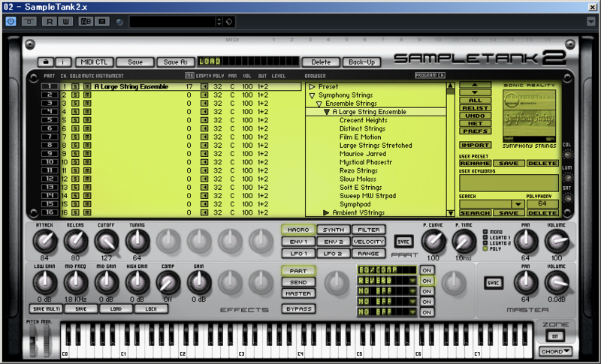The image size is (601, 364).
Task: Open the ENV 1 tab
Action: 298,242
